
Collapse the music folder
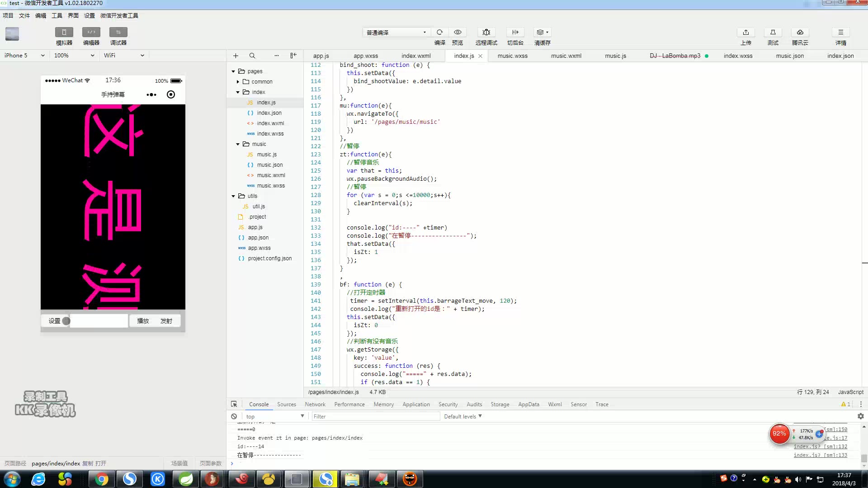coord(238,144)
